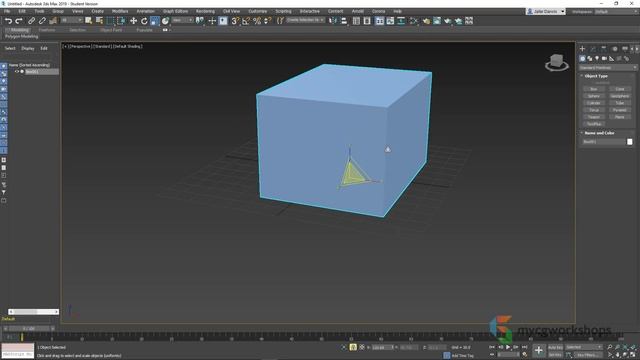The image size is (640, 360).
Task: Toggle Window/Crossing selection mode
Action: point(121,21)
